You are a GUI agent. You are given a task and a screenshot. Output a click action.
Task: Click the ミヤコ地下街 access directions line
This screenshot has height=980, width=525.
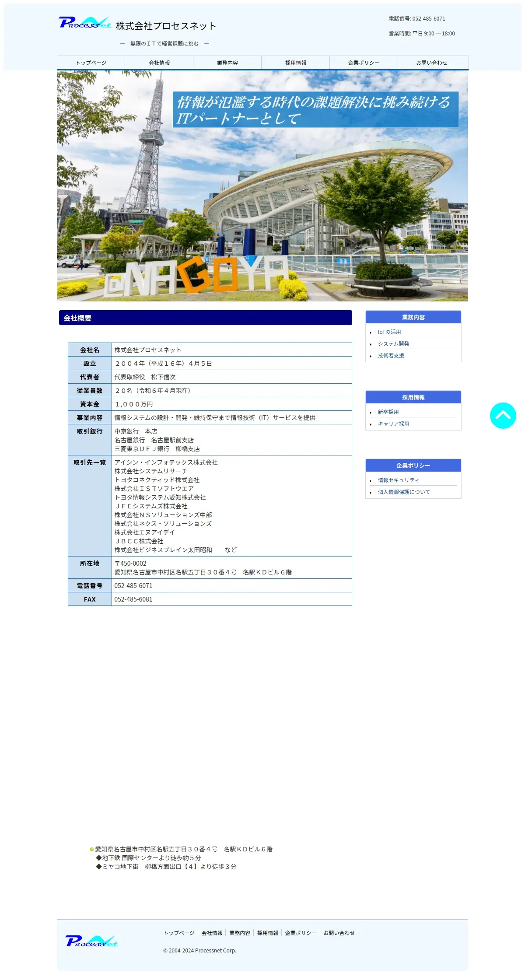click(x=166, y=867)
